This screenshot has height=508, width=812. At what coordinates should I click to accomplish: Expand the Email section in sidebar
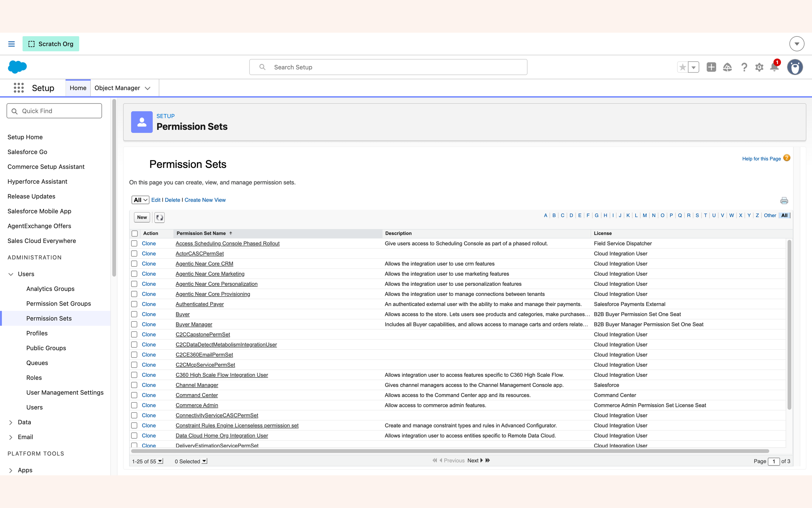coord(11,437)
